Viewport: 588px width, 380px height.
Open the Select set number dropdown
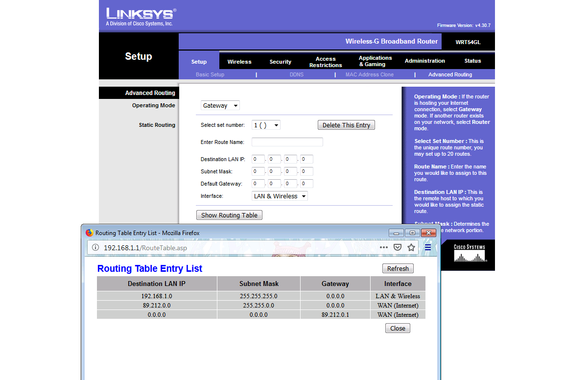[x=266, y=125]
